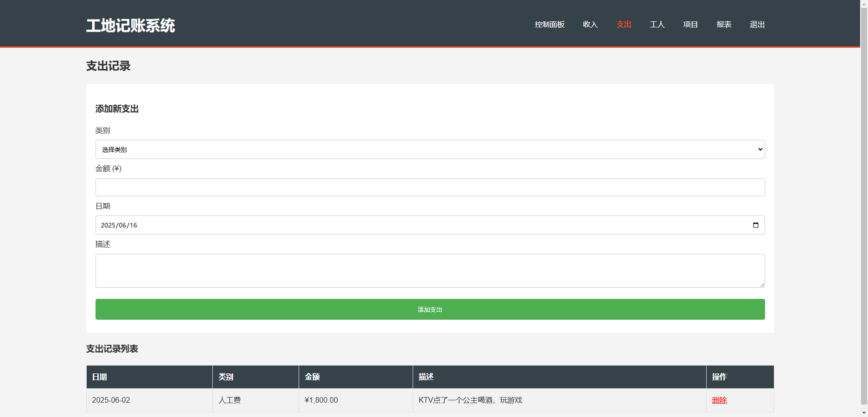
Task: Select the 支出 expenses nav item
Action: pos(624,25)
